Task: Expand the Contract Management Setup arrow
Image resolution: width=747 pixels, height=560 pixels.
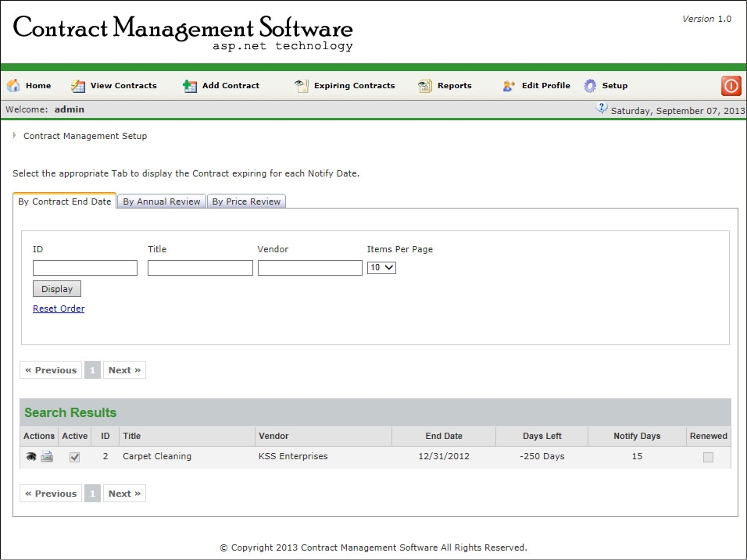Action: (14, 136)
